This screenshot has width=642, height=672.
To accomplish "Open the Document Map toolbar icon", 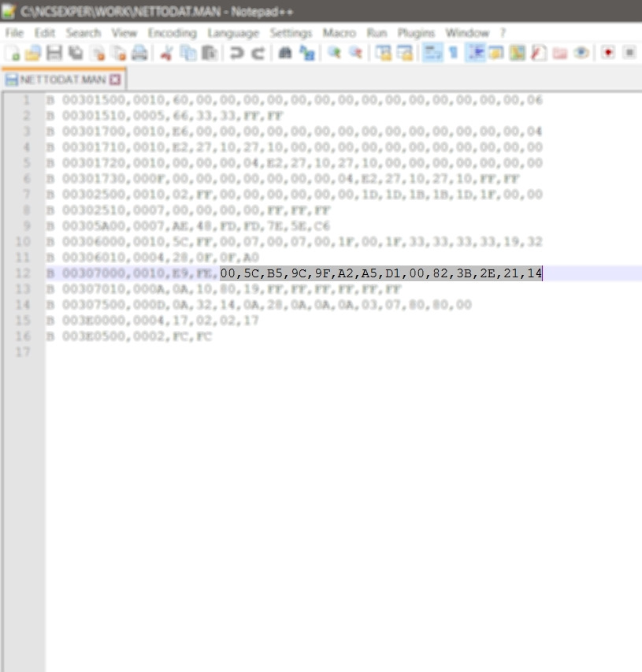I will (518, 53).
